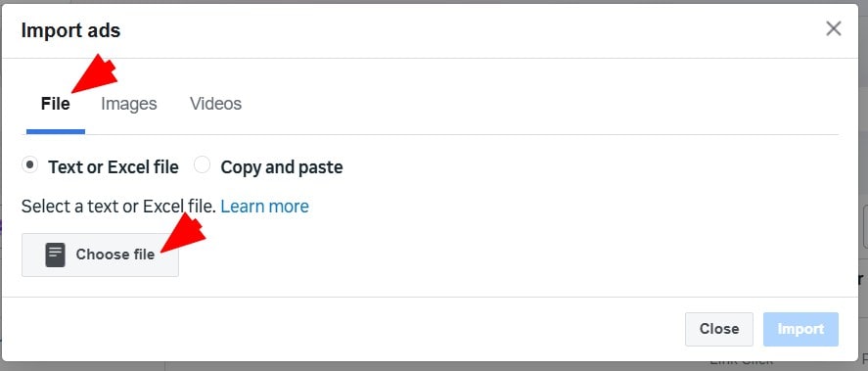
Task: Click partially hidden Link Click text behind dialog
Action: click(x=741, y=361)
